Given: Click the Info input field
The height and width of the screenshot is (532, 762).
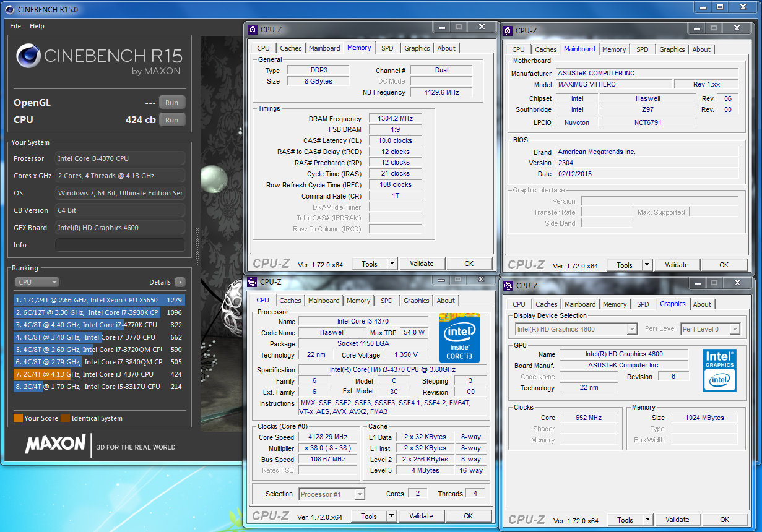Looking at the screenshot, I should (x=120, y=245).
